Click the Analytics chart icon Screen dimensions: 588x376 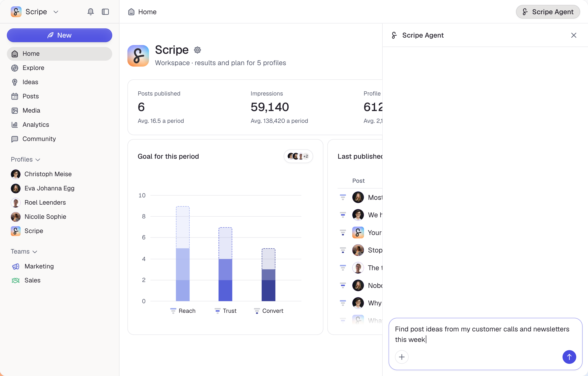click(15, 125)
